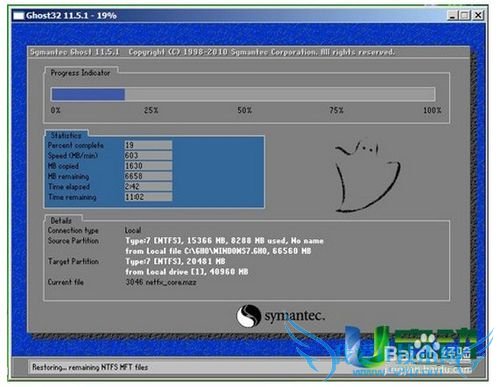500x387 pixels.
Task: Click the 'MB remaining' label
Action: (68, 176)
